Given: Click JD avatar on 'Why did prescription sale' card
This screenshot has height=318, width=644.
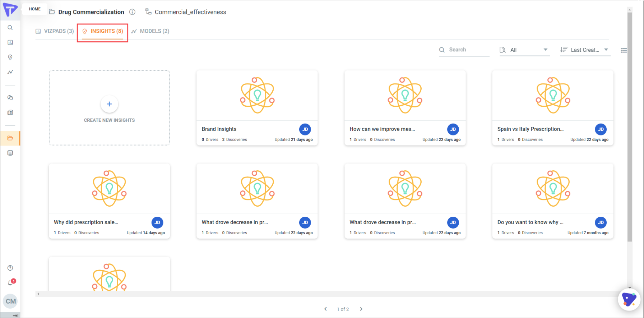Looking at the screenshot, I should [157, 222].
